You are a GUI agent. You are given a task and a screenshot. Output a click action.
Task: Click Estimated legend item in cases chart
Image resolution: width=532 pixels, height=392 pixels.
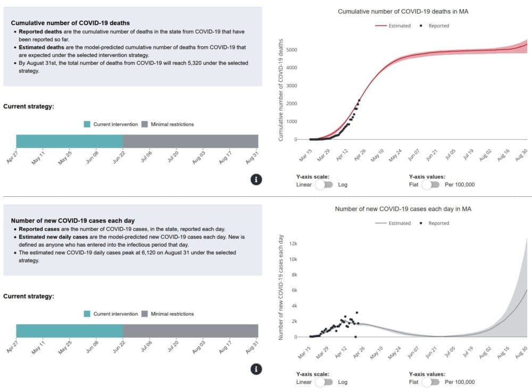[x=393, y=223]
